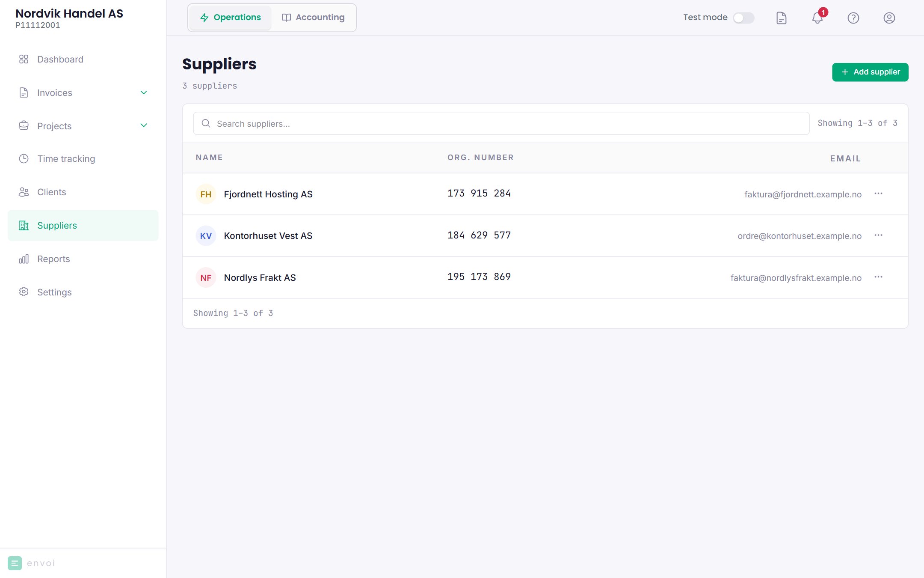The height and width of the screenshot is (578, 924).
Task: Open more actions for Kontorhuset Vest AS
Action: click(x=878, y=235)
